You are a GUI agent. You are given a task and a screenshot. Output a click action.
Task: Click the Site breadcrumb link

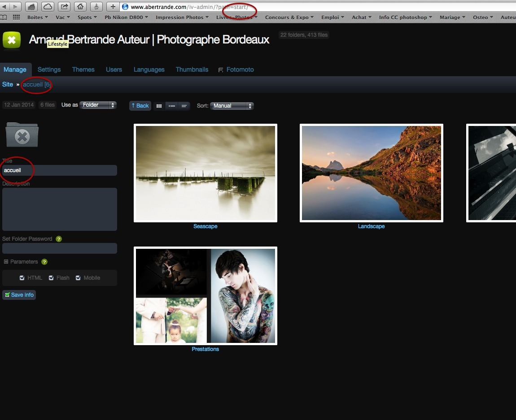[x=8, y=84]
